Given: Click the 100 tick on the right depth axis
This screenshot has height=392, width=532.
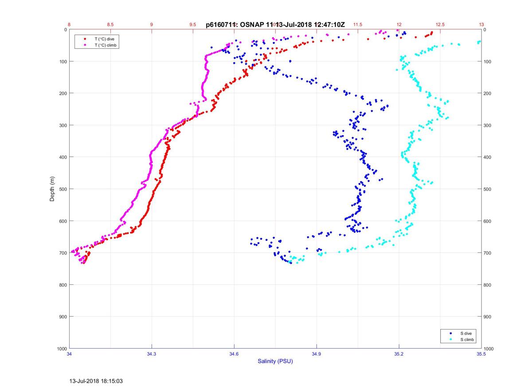Looking at the screenshot, I should click(x=488, y=62).
